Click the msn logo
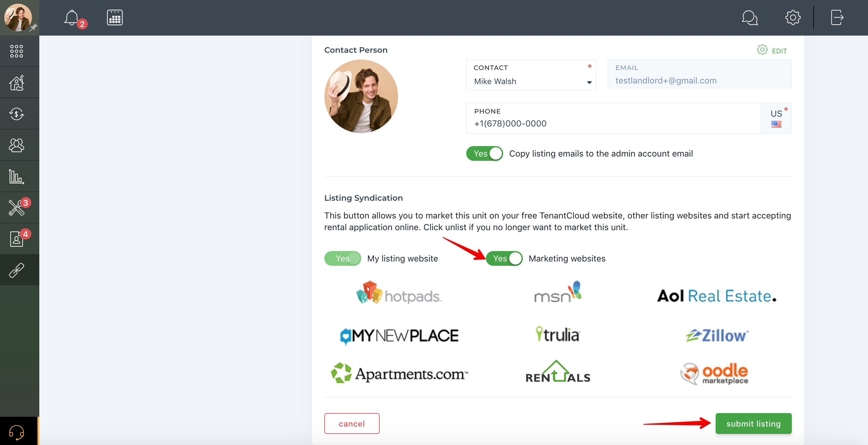868x445 pixels. coord(558,292)
